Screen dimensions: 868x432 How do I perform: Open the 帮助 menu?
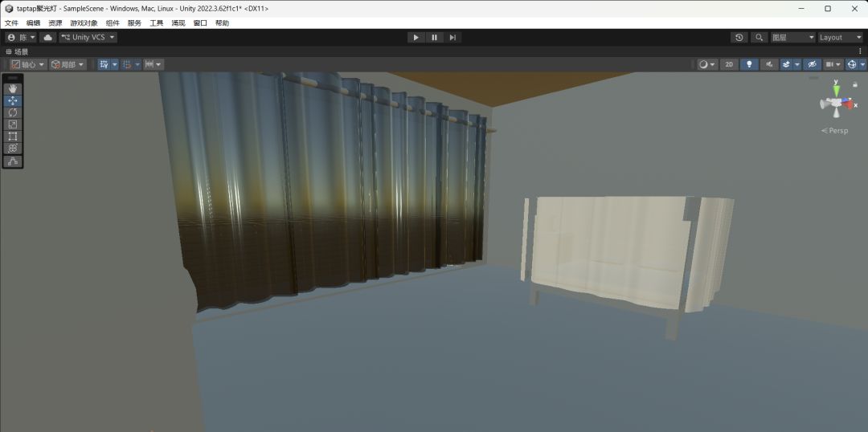222,23
